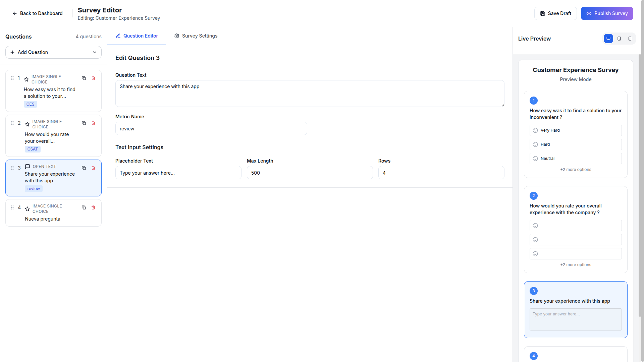The image size is (644, 362).
Task: Click drag handle of question 3
Action: tap(12, 168)
